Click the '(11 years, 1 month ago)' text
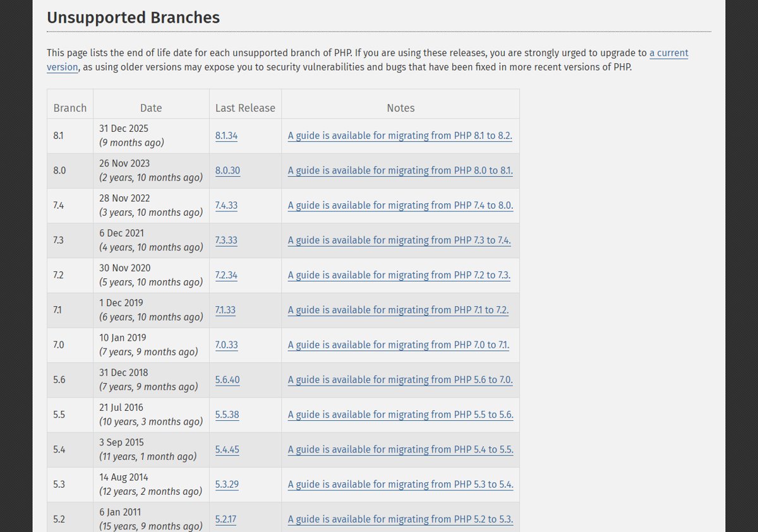 coord(148,456)
